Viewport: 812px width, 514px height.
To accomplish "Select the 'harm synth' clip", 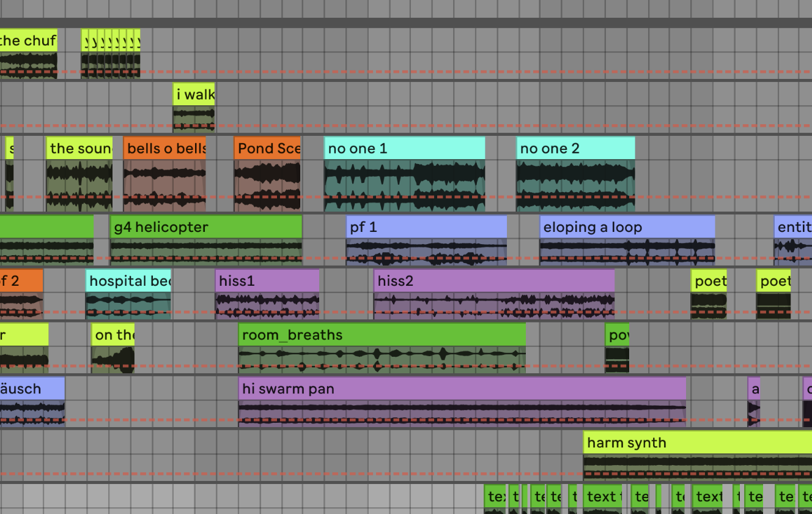I will (697, 442).
